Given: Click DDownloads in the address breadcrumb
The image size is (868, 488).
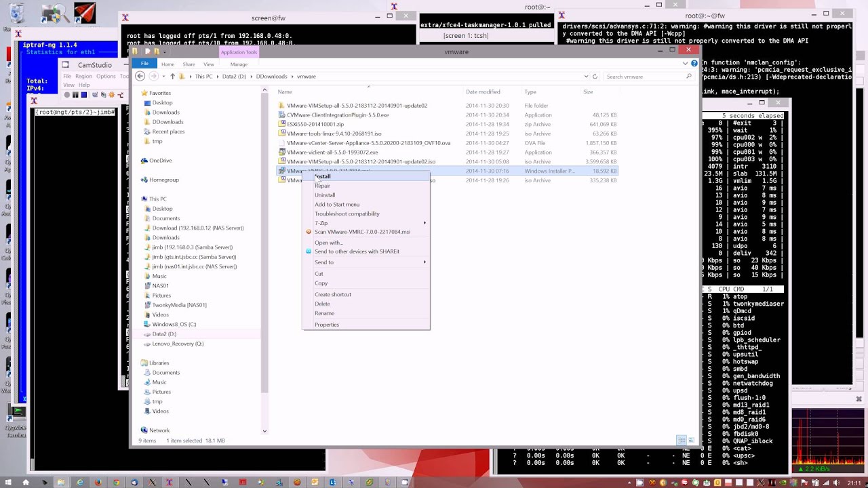Looking at the screenshot, I should click(x=271, y=77).
